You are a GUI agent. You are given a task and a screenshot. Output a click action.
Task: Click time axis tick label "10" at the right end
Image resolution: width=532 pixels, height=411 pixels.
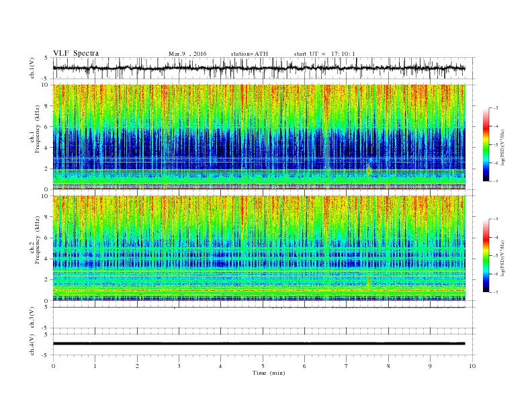pos(472,366)
